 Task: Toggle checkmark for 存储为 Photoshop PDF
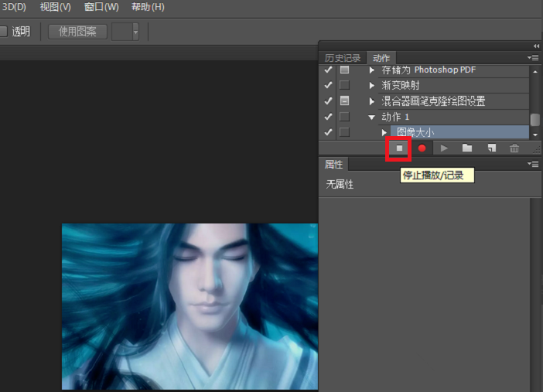tap(328, 70)
